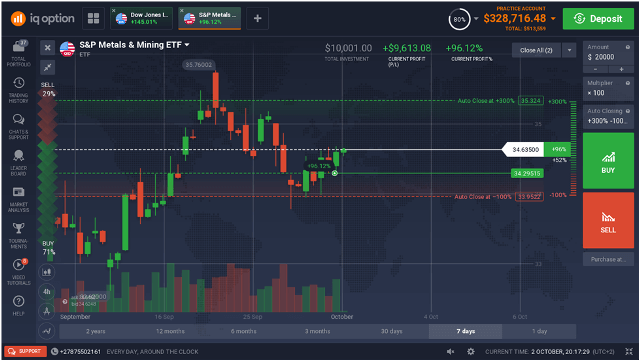Click the iq option logo
This screenshot has width=640, height=361.
pos(42,18)
